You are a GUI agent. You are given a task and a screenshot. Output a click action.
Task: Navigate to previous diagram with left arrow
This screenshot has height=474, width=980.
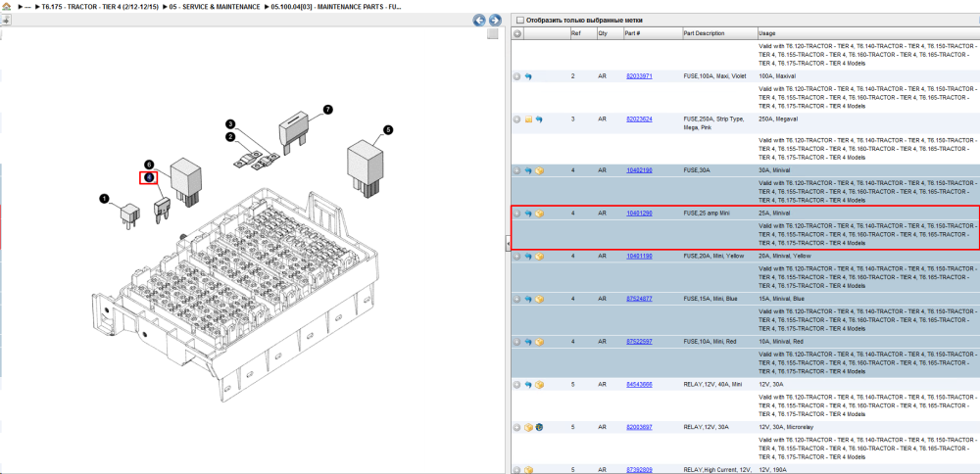(x=479, y=20)
